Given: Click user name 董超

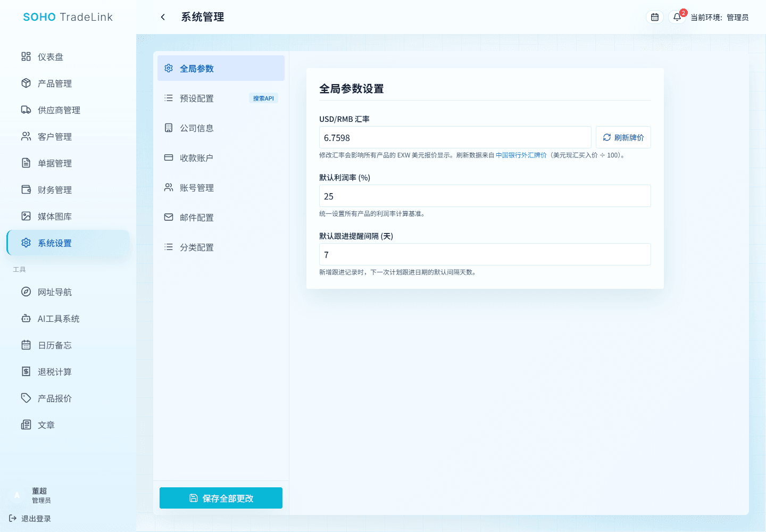Looking at the screenshot, I should point(39,491).
